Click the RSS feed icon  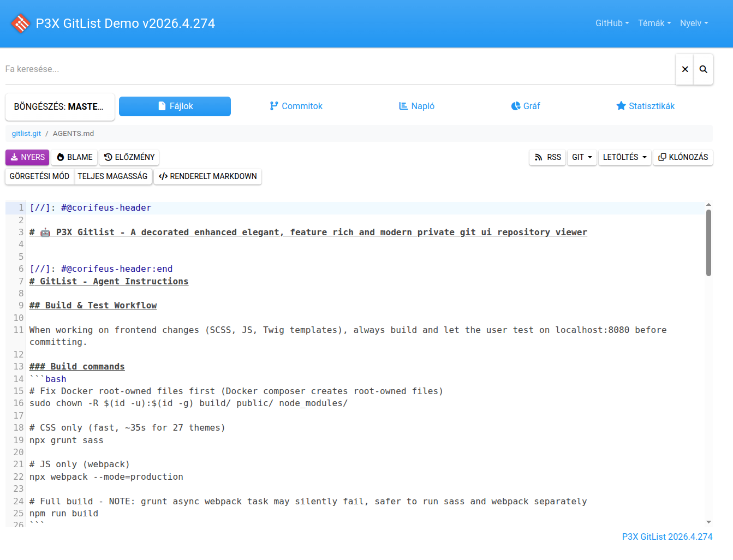(538, 157)
